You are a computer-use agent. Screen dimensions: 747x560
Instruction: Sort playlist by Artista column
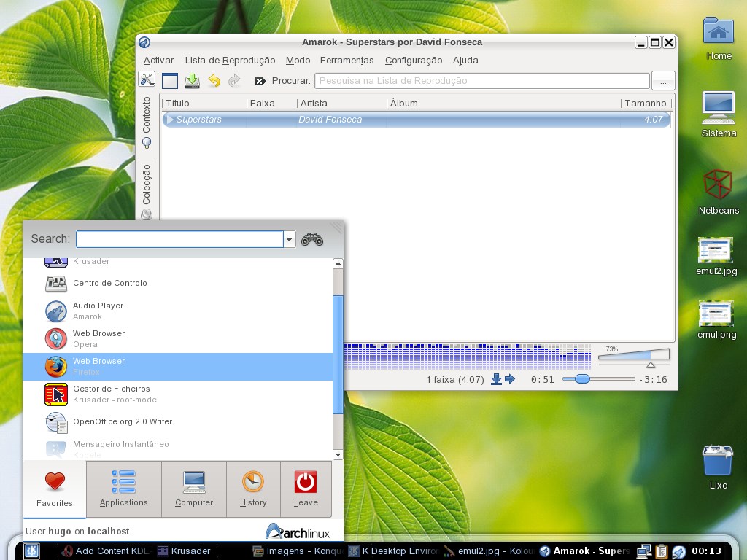(341, 104)
